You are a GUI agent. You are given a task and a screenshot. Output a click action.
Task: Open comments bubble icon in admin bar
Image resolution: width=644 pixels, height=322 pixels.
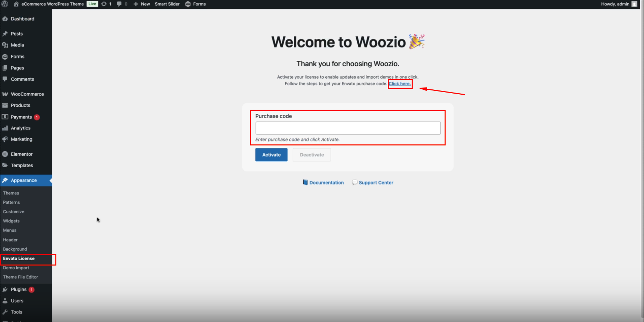pos(119,4)
